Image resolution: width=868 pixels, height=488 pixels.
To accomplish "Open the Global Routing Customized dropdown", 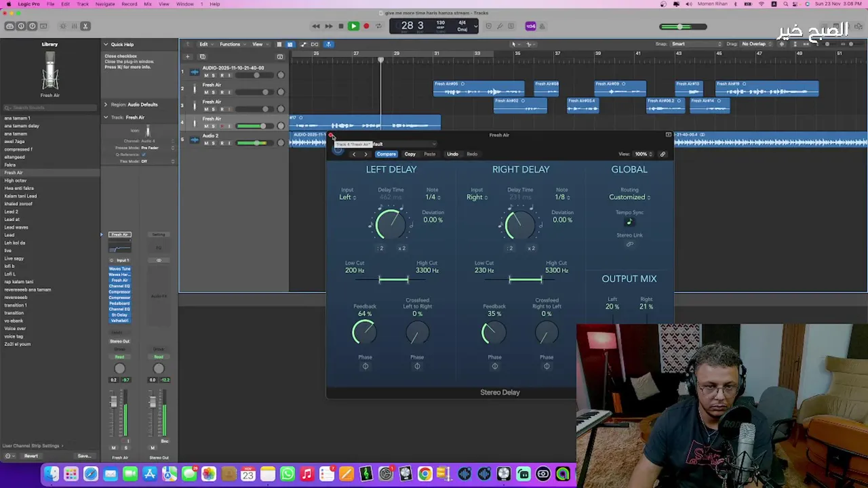I will [629, 197].
